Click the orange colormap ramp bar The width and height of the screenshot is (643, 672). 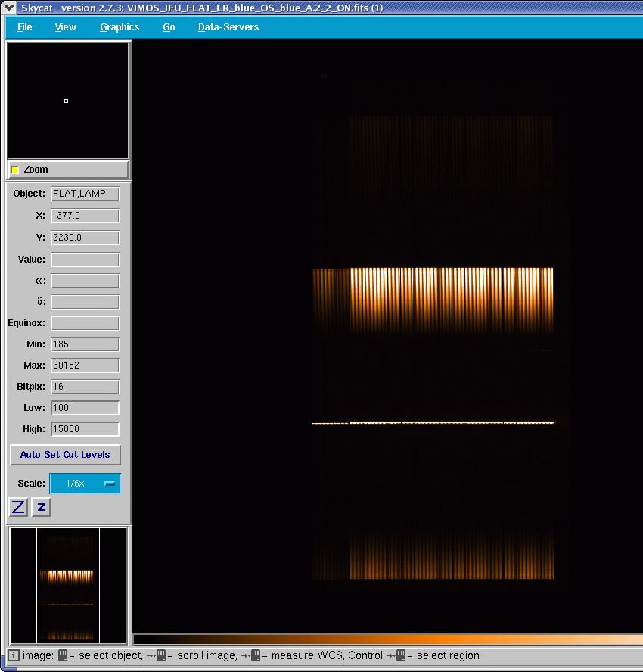pyautogui.click(x=387, y=640)
